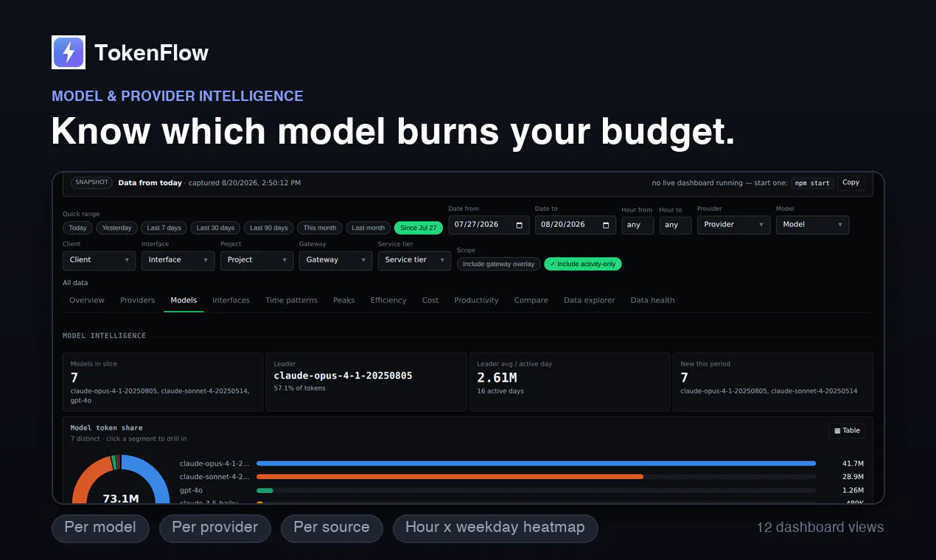936x560 pixels.
Task: Click the SNAPSHOT badge
Action: 91,182
